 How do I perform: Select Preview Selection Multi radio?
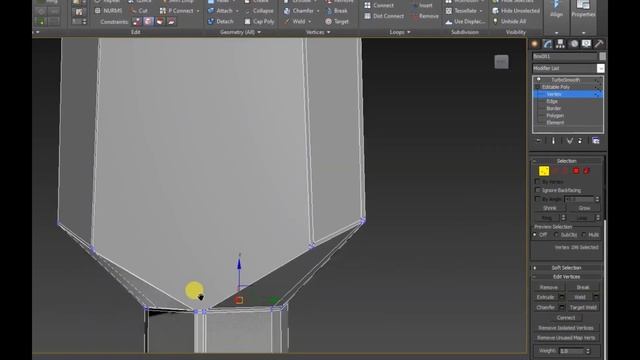point(584,235)
